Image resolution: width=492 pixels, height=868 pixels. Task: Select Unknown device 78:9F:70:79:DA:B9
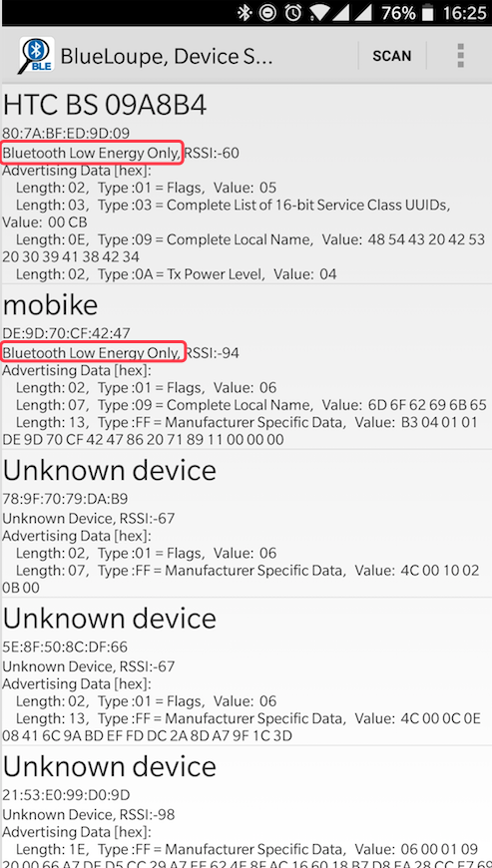[246, 523]
